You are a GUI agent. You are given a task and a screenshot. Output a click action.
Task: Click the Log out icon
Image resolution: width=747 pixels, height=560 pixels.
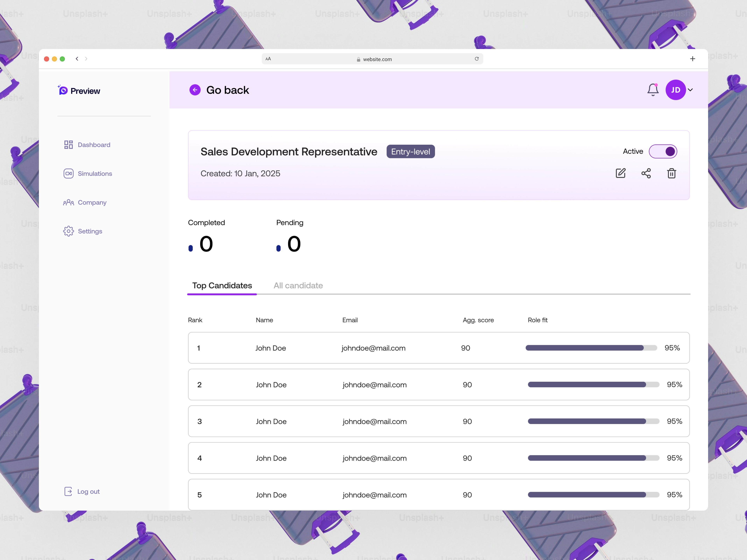click(x=68, y=492)
